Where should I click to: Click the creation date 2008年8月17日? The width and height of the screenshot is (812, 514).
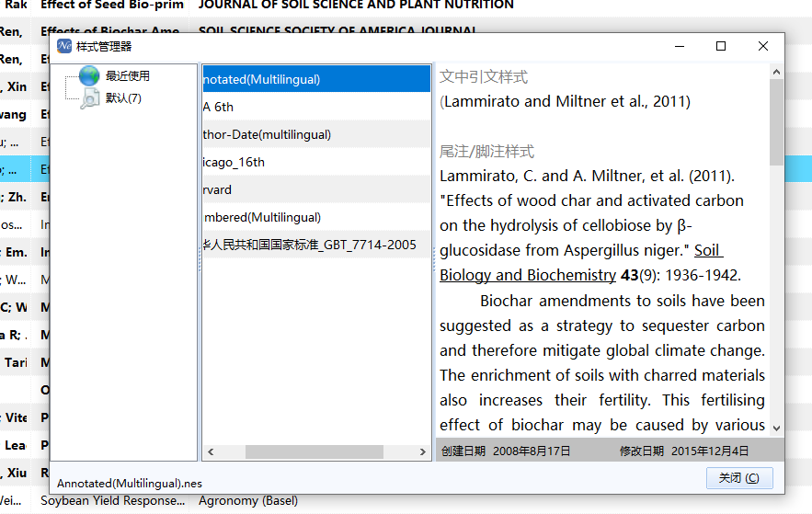tap(532, 451)
